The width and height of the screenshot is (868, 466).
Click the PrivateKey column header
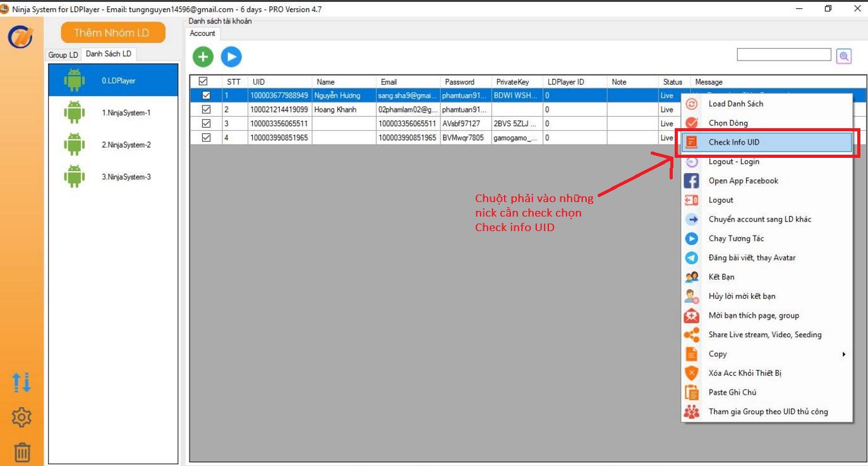pos(517,82)
